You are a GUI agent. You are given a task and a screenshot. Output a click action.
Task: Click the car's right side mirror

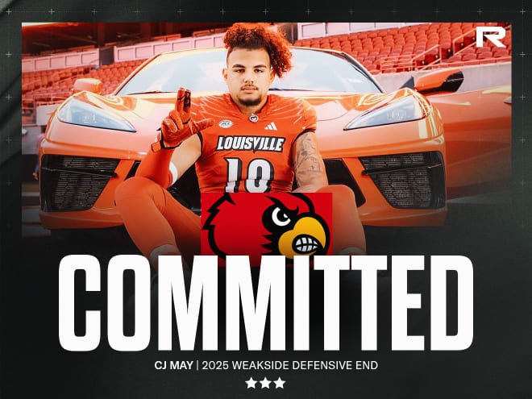click(440, 81)
